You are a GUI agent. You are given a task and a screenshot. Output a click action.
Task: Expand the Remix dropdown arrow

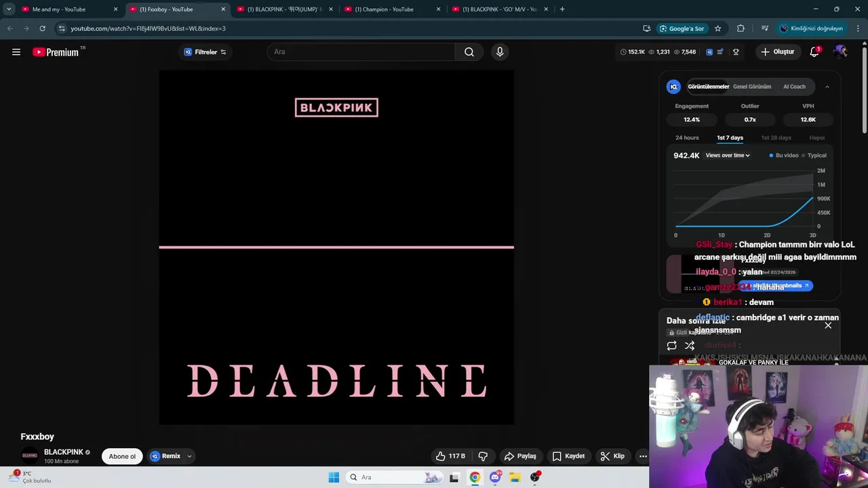point(189,456)
